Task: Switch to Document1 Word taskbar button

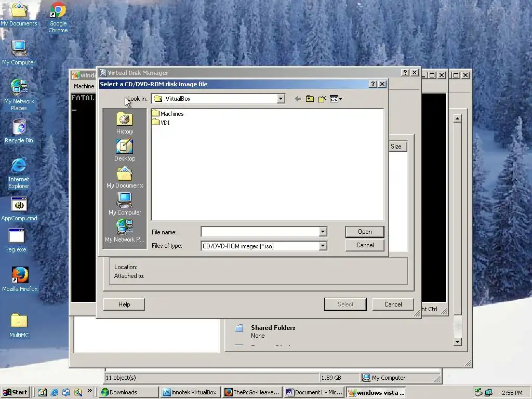Action: coord(314,392)
